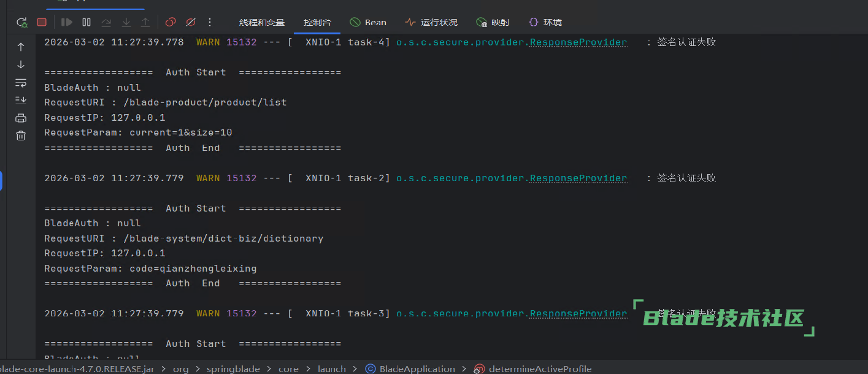Click the print console icon
Viewport: 868px width, 374px height.
(21, 118)
